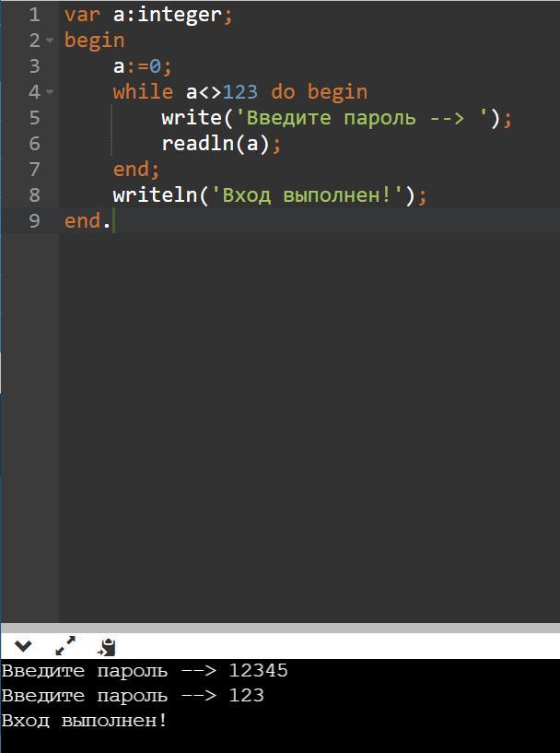Place the cursor in the 'Введите пароль' string in the code
This screenshot has width=560, height=753.
click(331, 118)
